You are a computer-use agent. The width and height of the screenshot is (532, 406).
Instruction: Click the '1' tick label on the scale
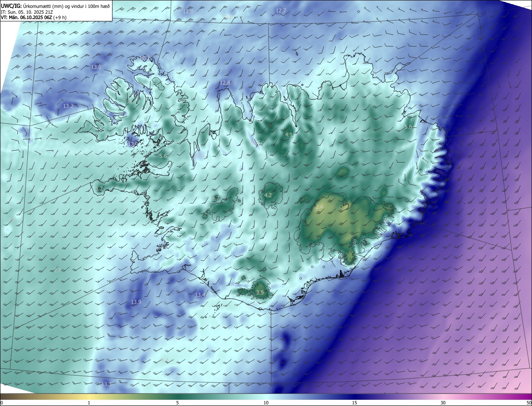coord(89,403)
